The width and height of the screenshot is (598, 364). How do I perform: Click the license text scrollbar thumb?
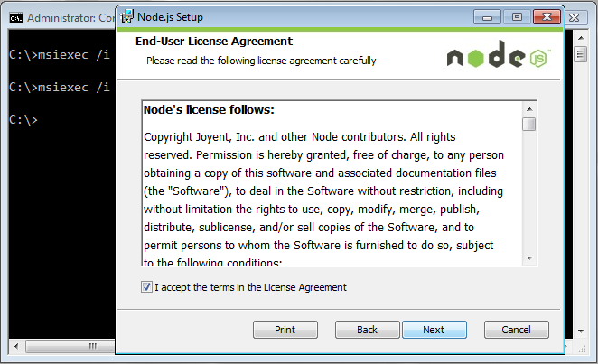pos(529,125)
